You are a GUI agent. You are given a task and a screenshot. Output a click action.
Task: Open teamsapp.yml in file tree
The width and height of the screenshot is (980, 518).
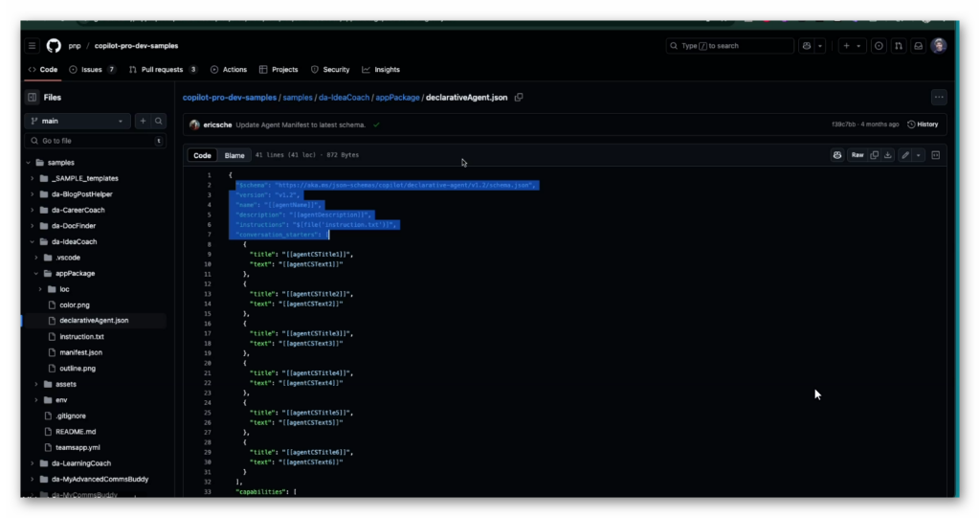tap(78, 447)
